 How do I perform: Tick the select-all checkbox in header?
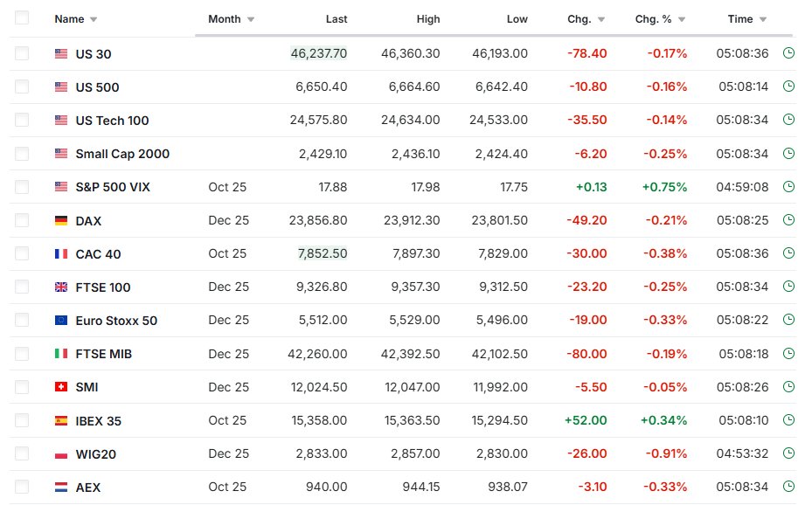[22, 18]
